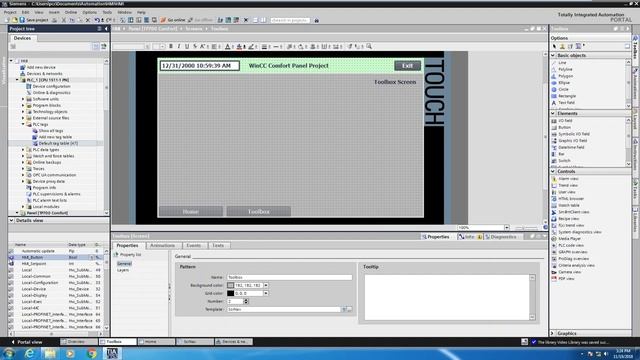The width and height of the screenshot is (640, 360).
Task: Expand the Technology objects tree node
Action: click(23, 111)
